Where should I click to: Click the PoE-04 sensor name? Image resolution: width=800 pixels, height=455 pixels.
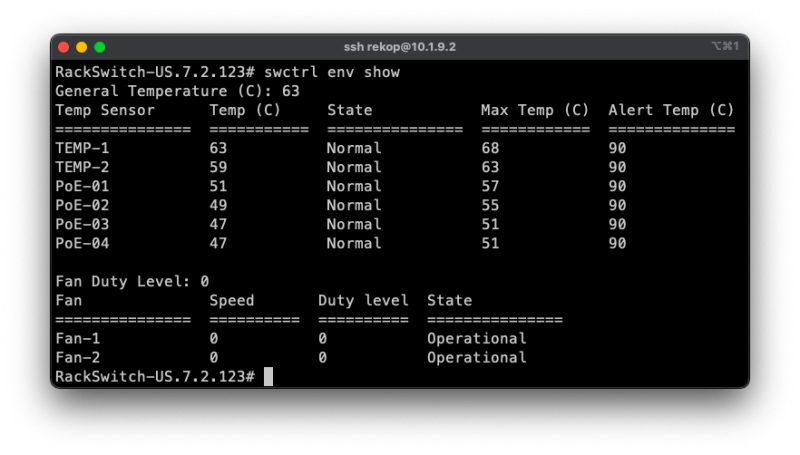point(82,243)
